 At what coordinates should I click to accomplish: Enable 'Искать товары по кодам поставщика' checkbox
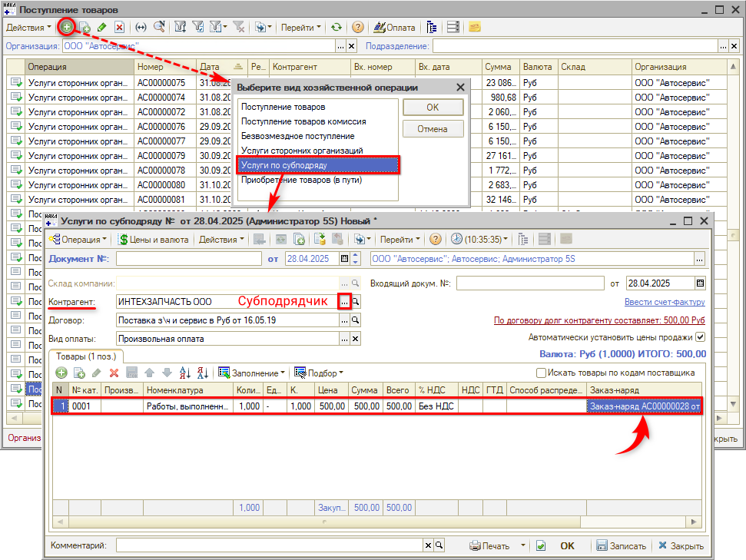[542, 373]
